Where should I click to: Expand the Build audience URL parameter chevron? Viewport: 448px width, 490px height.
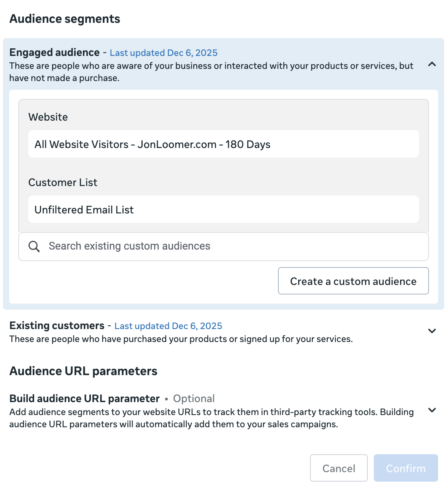432,410
